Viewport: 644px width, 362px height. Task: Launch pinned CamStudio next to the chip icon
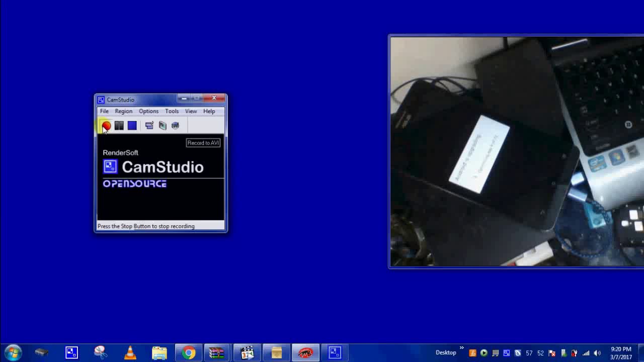coord(71,352)
